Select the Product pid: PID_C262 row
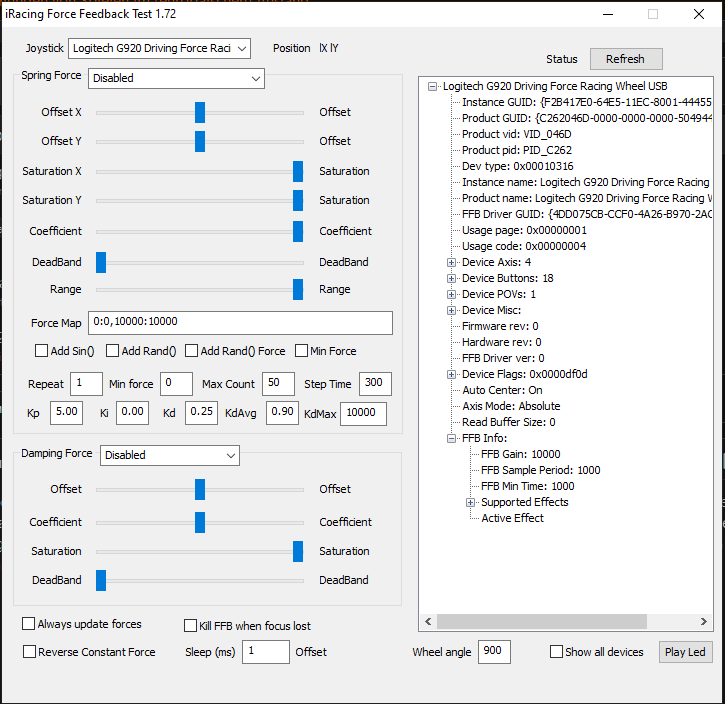Viewport: 725px width, 704px height. [517, 150]
